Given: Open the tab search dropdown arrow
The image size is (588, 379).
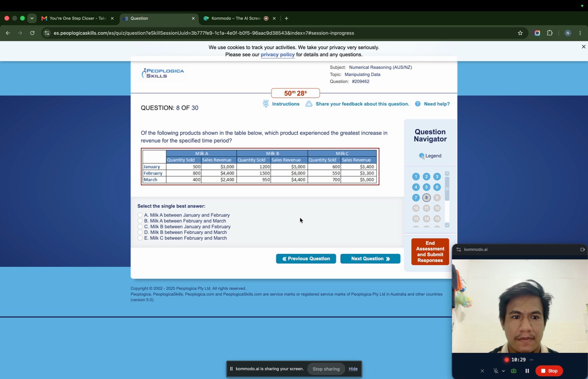Looking at the screenshot, I should point(32,18).
